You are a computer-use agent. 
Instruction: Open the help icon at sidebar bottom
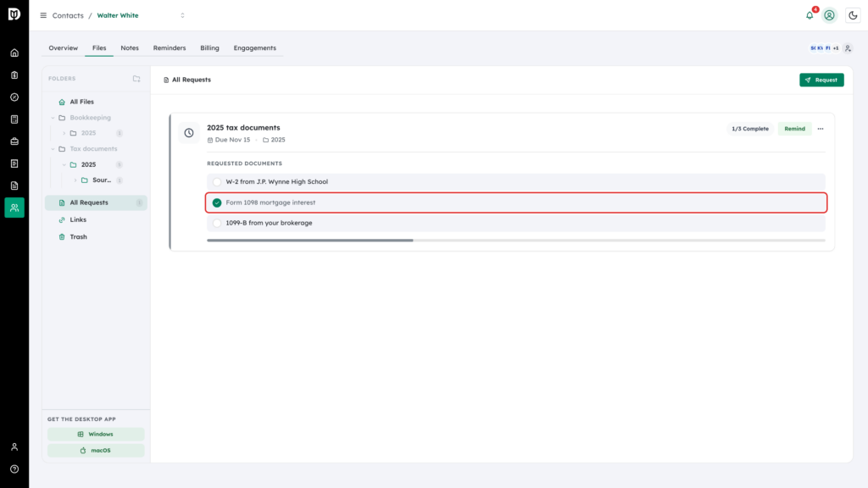(x=14, y=469)
